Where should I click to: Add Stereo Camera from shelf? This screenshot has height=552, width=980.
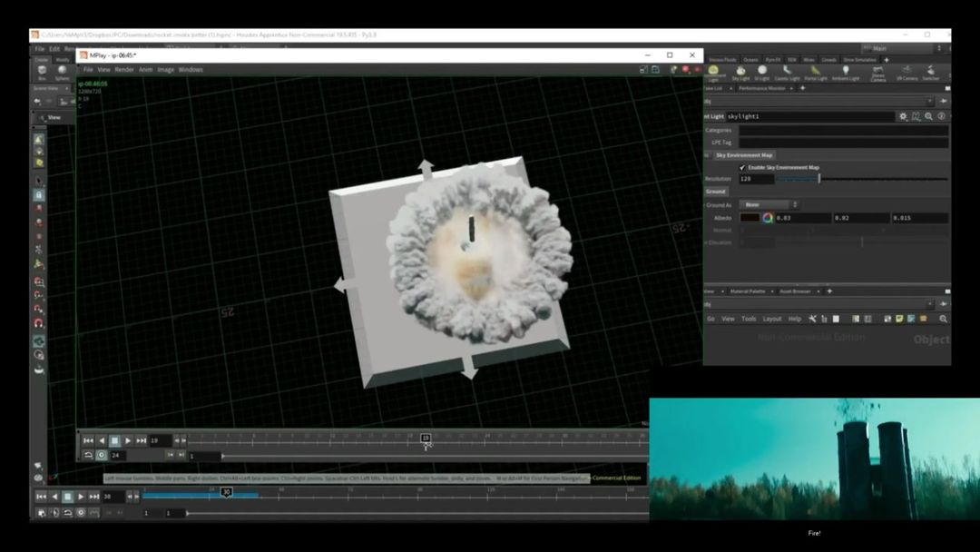878,74
